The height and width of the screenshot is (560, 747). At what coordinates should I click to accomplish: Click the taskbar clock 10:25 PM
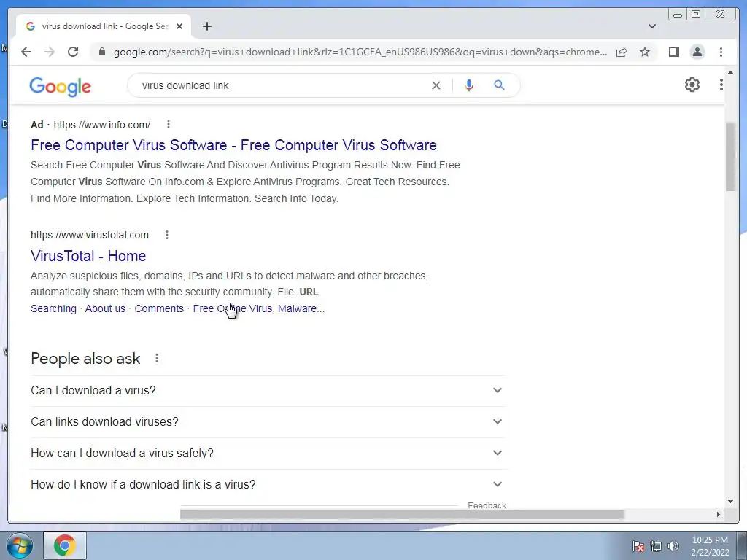tap(710, 545)
